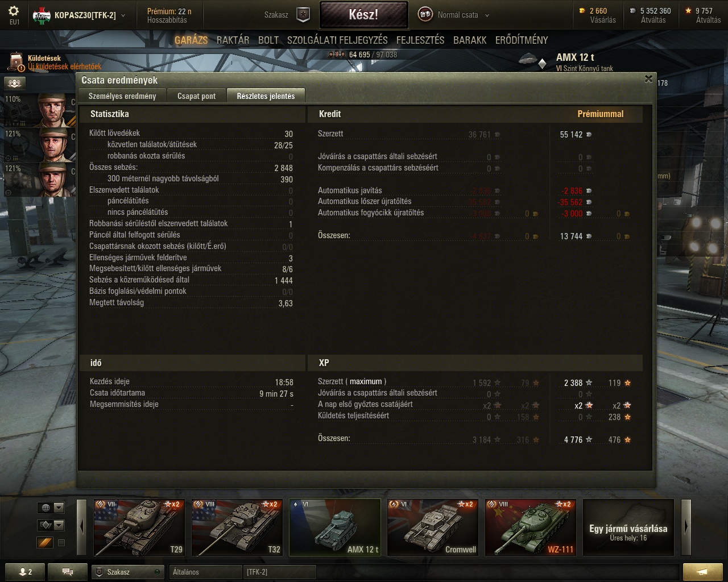Switch to Személyes eredmény tab

pyautogui.click(x=123, y=95)
